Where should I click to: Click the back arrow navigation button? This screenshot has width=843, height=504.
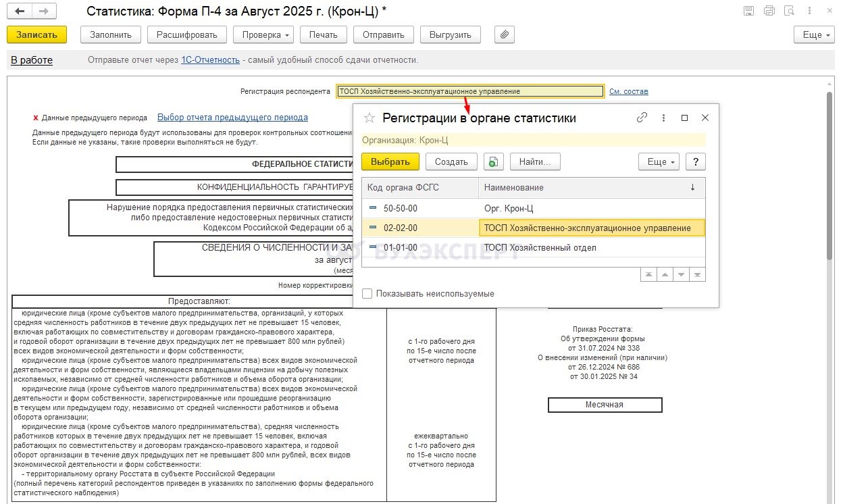(20, 11)
